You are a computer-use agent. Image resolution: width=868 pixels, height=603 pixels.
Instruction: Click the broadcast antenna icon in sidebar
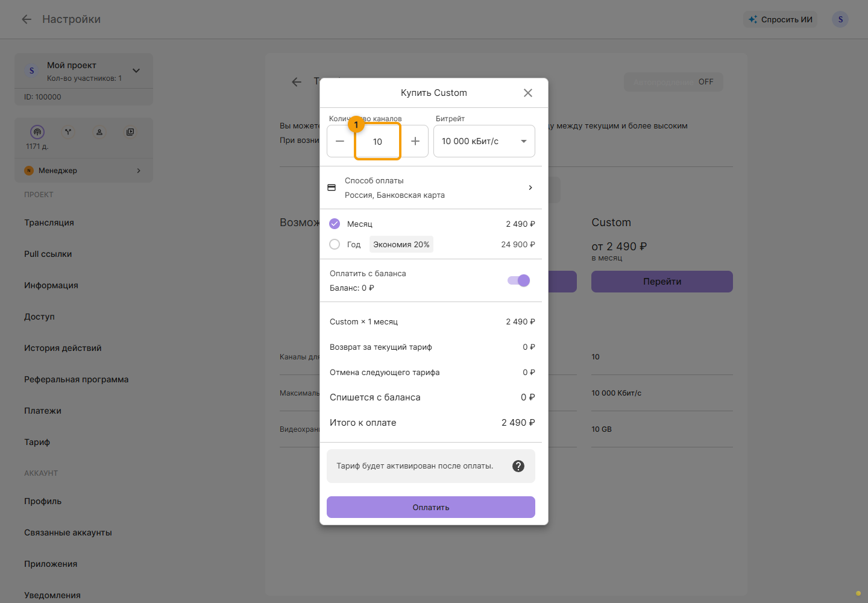point(37,131)
